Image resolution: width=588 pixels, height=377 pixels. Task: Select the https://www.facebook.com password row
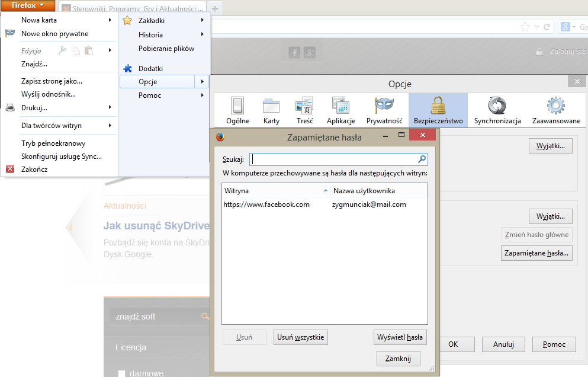tap(324, 205)
